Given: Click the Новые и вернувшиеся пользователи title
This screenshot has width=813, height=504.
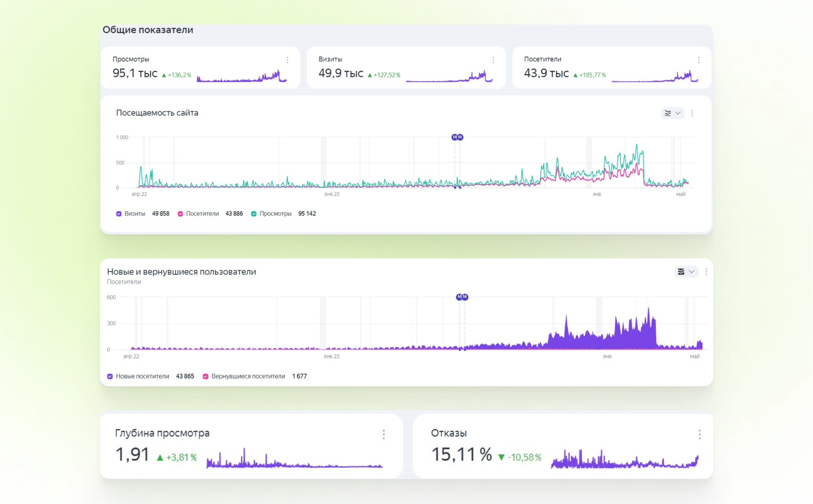Looking at the screenshot, I should click(182, 272).
